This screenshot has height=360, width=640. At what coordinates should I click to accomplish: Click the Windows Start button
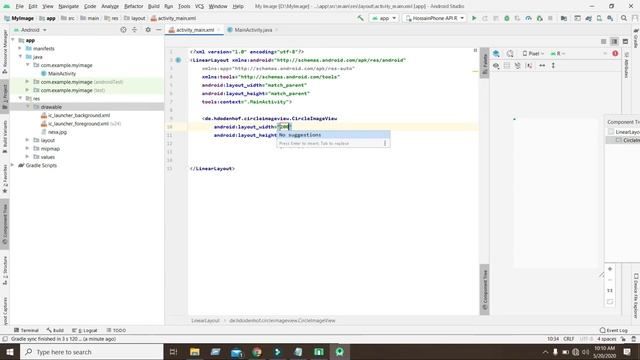pyautogui.click(x=10, y=352)
